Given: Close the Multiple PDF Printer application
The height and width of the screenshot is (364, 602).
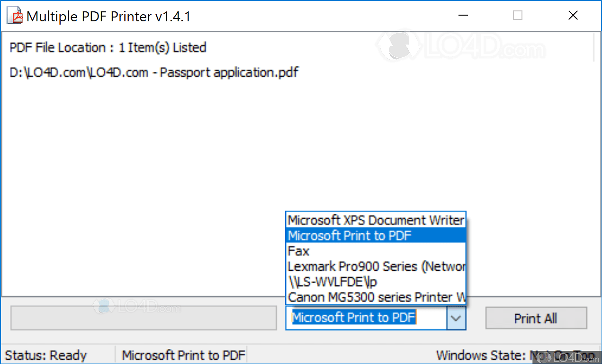Looking at the screenshot, I should tap(573, 15).
